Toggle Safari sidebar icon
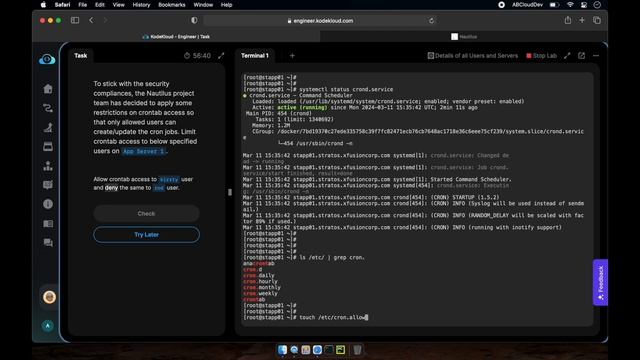Image resolution: width=640 pixels, height=360 pixels. 75,20
